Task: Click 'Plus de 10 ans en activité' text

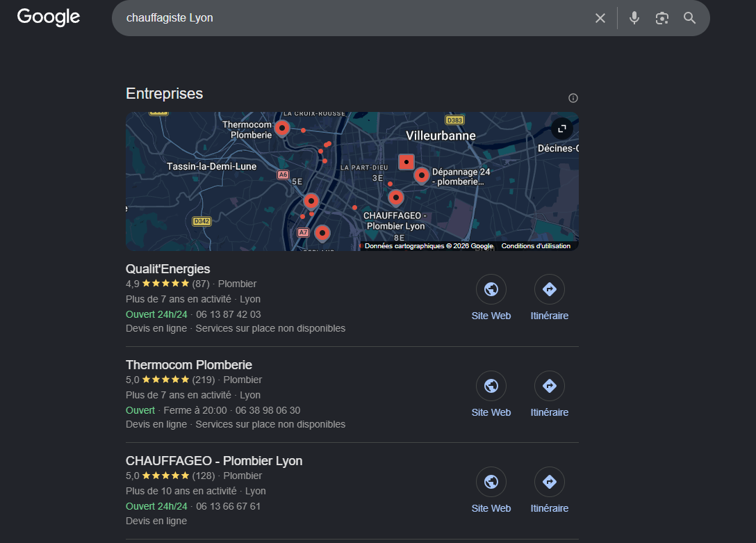Action: coord(181,491)
